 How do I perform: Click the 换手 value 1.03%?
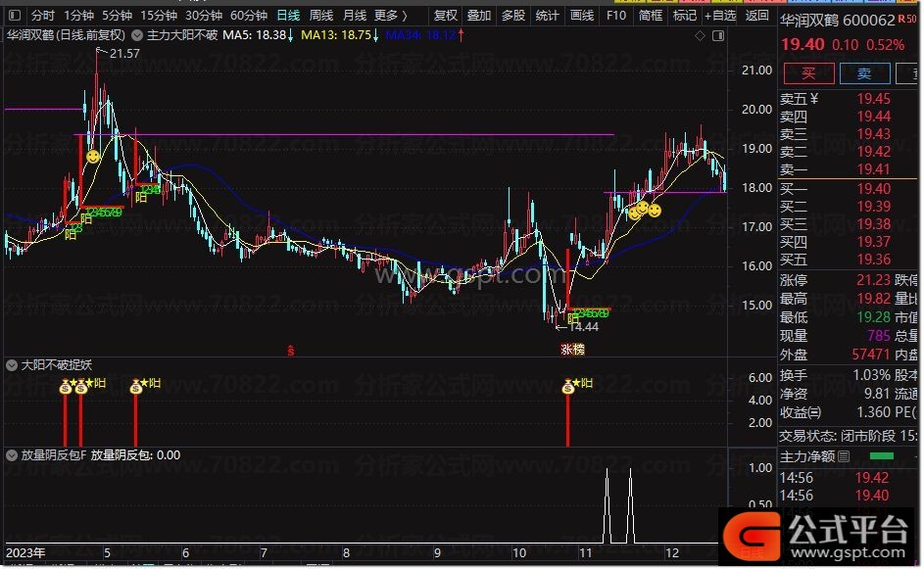point(871,375)
